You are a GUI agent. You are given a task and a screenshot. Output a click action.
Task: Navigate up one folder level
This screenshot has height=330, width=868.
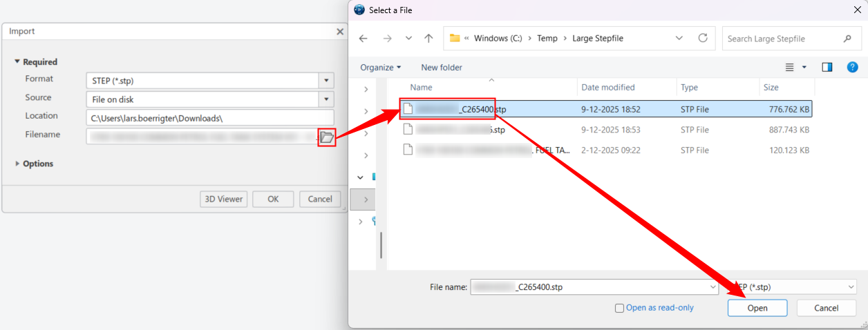pos(428,39)
